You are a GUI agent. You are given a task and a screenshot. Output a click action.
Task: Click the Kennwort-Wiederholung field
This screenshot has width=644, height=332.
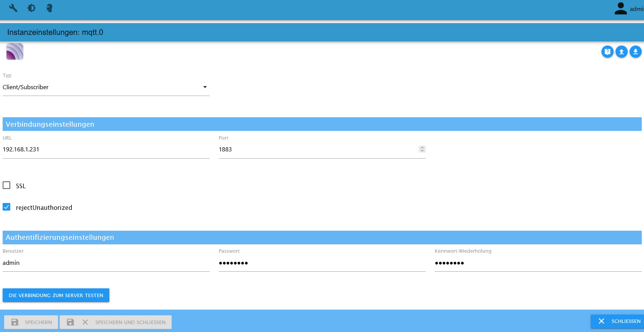[538, 263]
